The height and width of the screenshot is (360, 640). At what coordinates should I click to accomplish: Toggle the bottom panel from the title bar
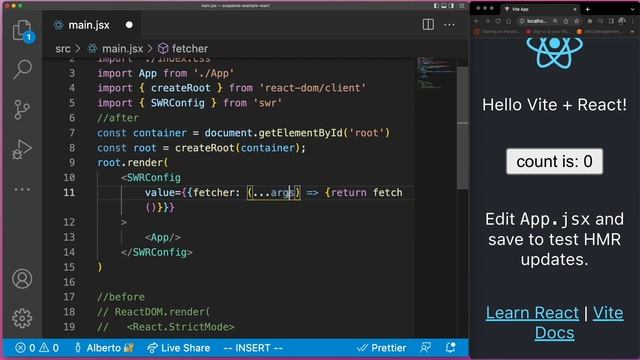point(444,6)
